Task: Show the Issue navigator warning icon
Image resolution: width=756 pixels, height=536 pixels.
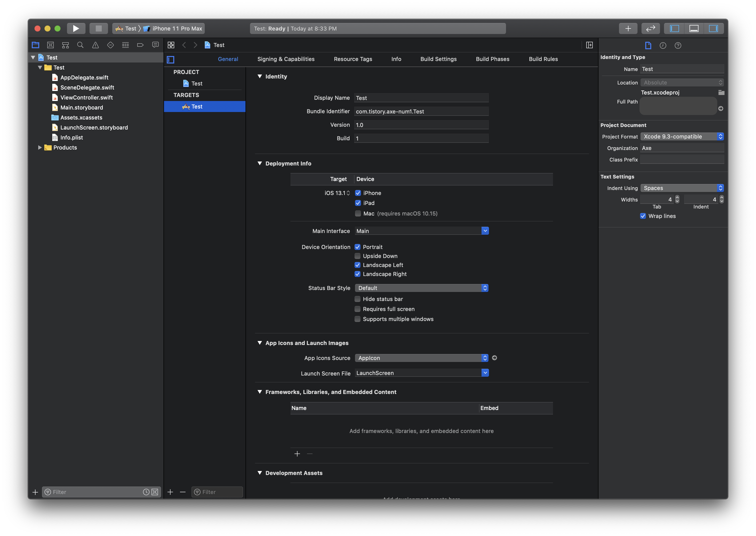Action: (95, 45)
